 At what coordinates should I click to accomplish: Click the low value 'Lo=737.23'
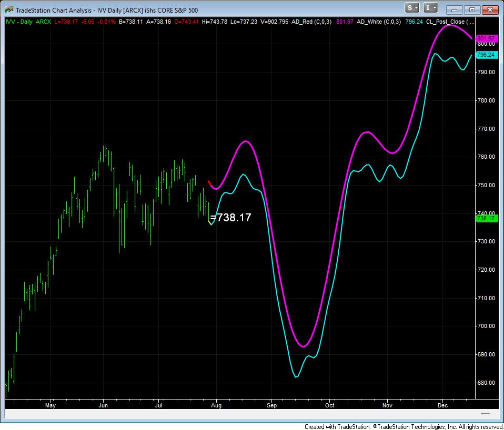point(244,22)
